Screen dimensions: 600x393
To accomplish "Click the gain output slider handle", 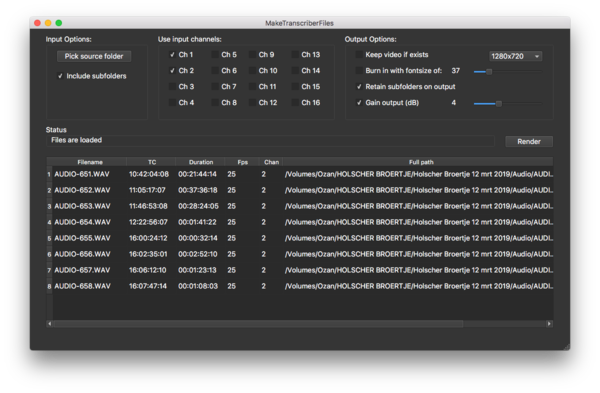I will pos(499,104).
